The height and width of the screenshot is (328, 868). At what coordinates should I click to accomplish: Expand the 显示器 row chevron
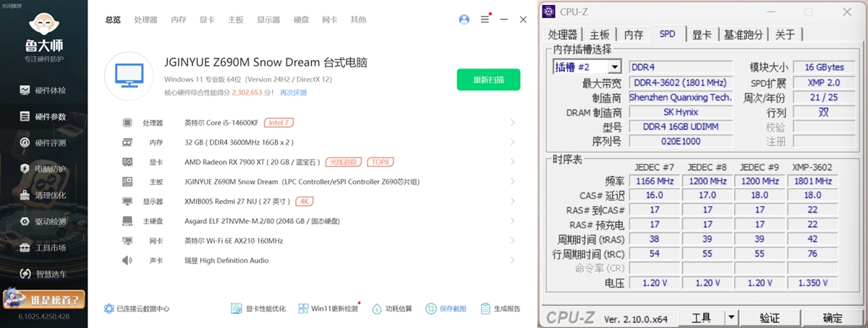point(513,201)
